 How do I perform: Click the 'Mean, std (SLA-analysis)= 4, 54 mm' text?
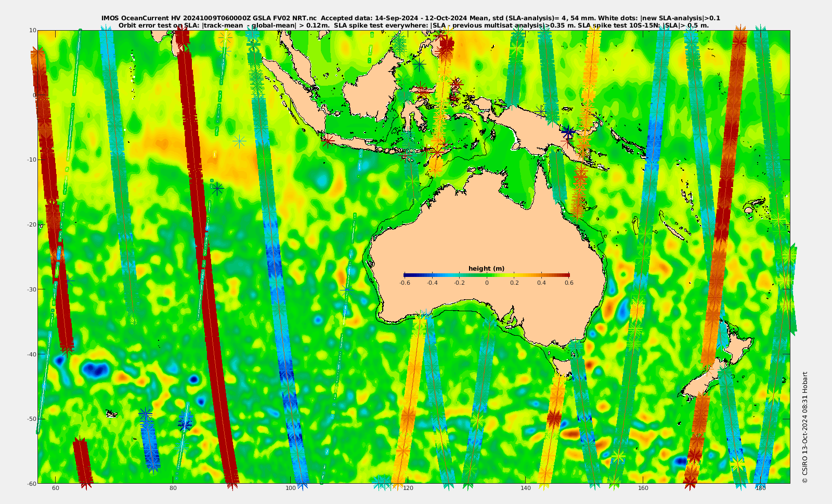pyautogui.click(x=532, y=18)
